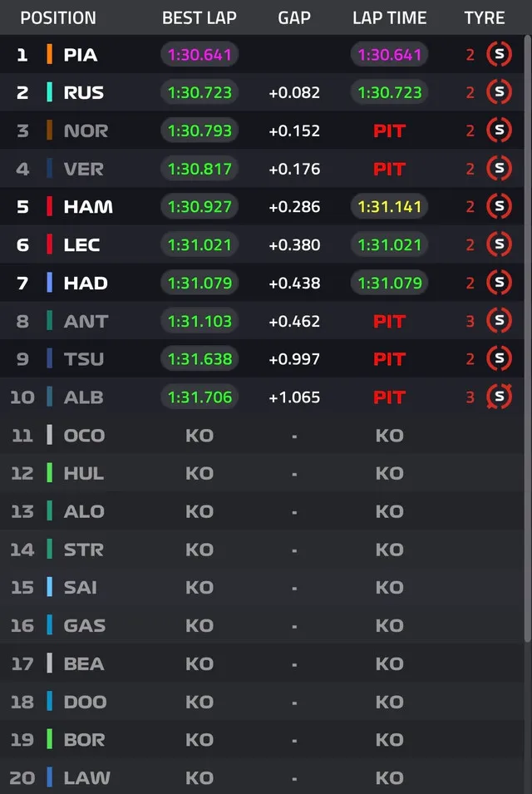Click the soft tyre icon for HAM
This screenshot has width=532, height=794.
click(x=499, y=206)
